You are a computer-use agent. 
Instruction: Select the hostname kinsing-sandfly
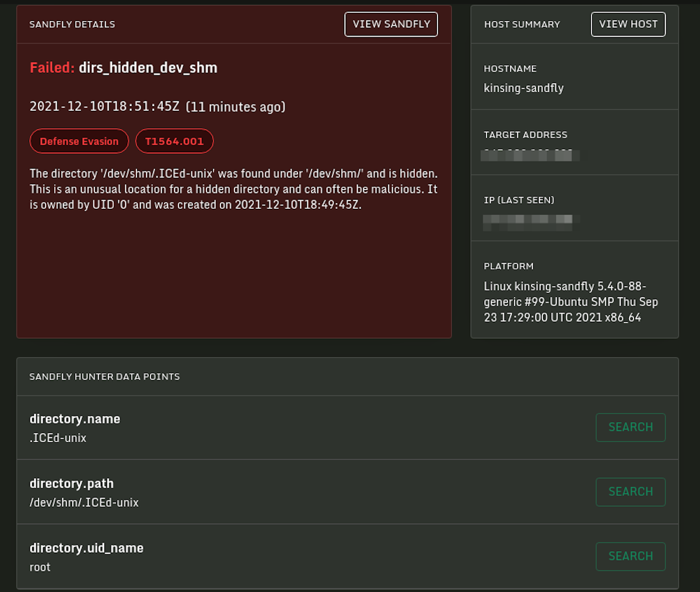click(524, 88)
